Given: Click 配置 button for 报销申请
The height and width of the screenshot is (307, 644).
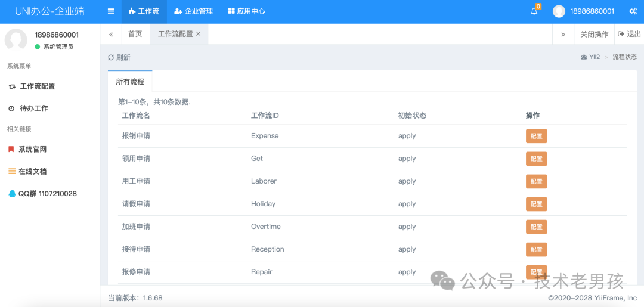Looking at the screenshot, I should tap(536, 136).
